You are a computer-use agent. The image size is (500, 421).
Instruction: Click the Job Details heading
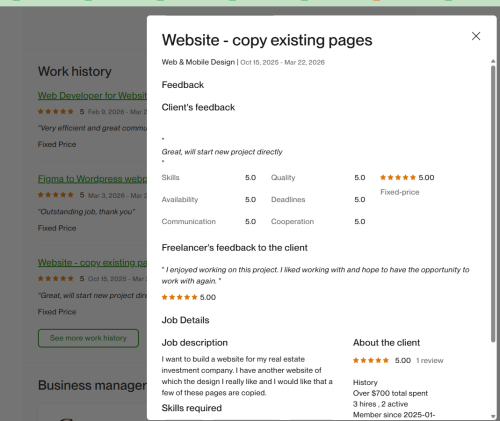point(185,320)
